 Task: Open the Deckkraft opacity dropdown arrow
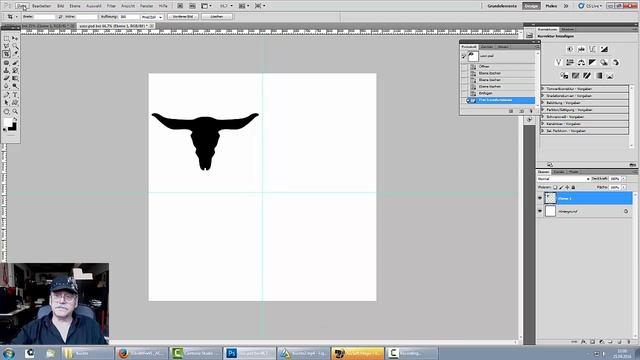tap(623, 179)
